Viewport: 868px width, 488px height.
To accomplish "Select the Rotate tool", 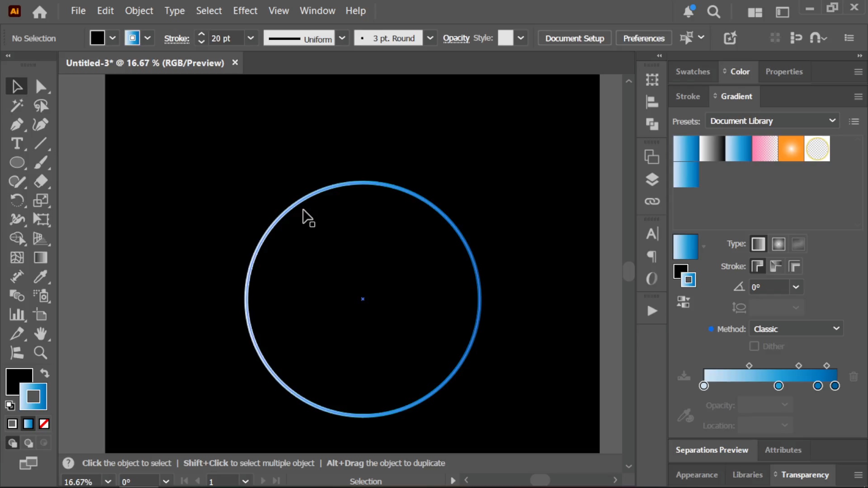I will pos(17,201).
